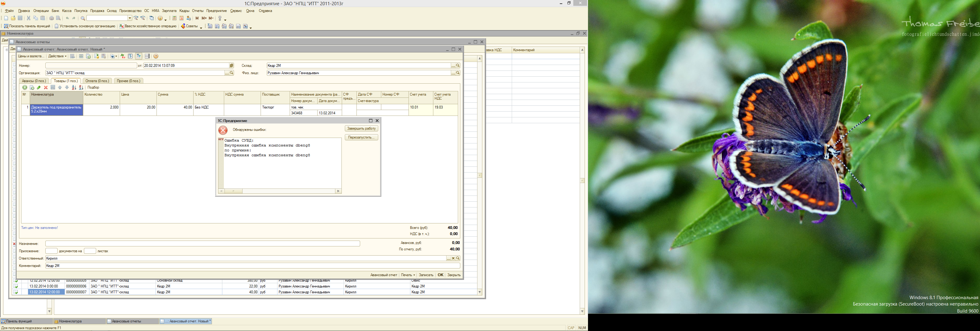Click the New document icon in main toolbar
The width and height of the screenshot is (980, 331).
(x=6, y=18)
